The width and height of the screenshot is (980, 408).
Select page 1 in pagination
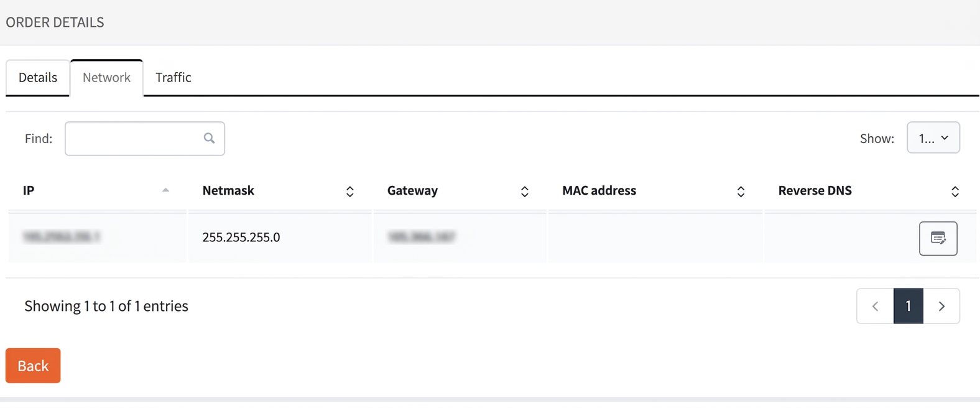908,306
